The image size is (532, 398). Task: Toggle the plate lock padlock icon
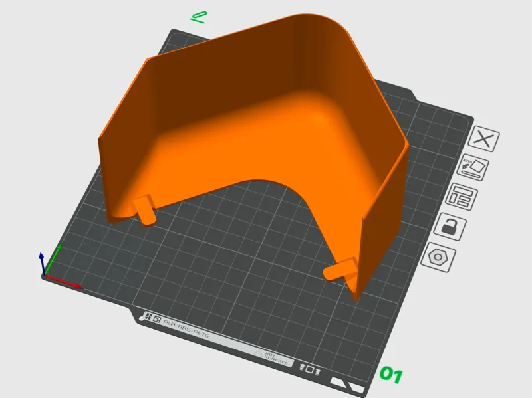(450, 227)
